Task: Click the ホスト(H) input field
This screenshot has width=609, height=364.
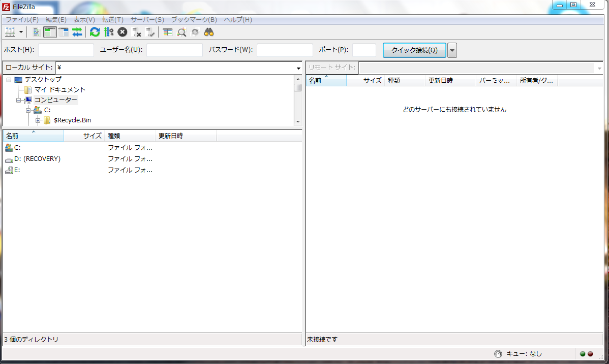Action: pyautogui.click(x=66, y=50)
